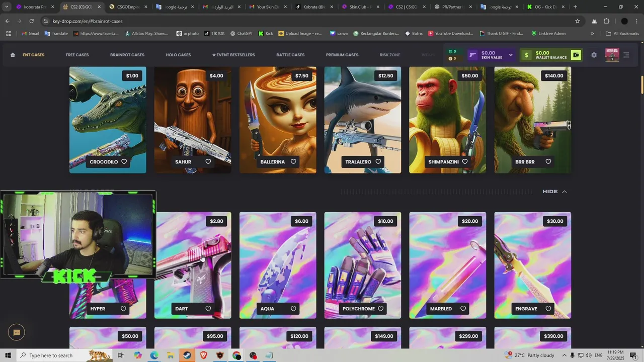Click heart icon on MARBLED case
Viewport: 644px width, 362px height.
pos(463,309)
